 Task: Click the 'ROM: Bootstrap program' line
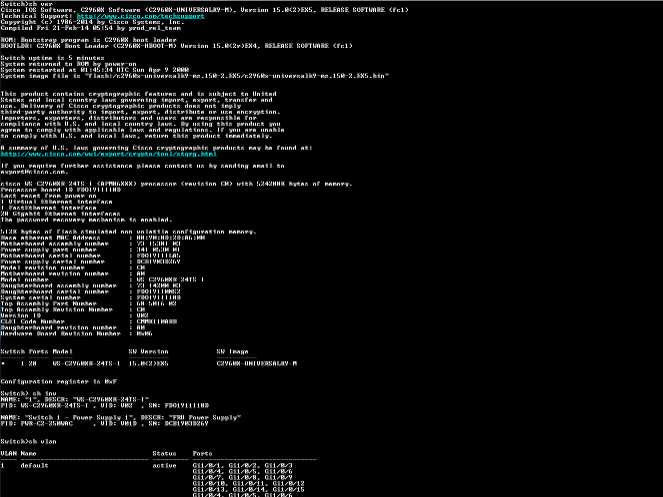click(88, 40)
